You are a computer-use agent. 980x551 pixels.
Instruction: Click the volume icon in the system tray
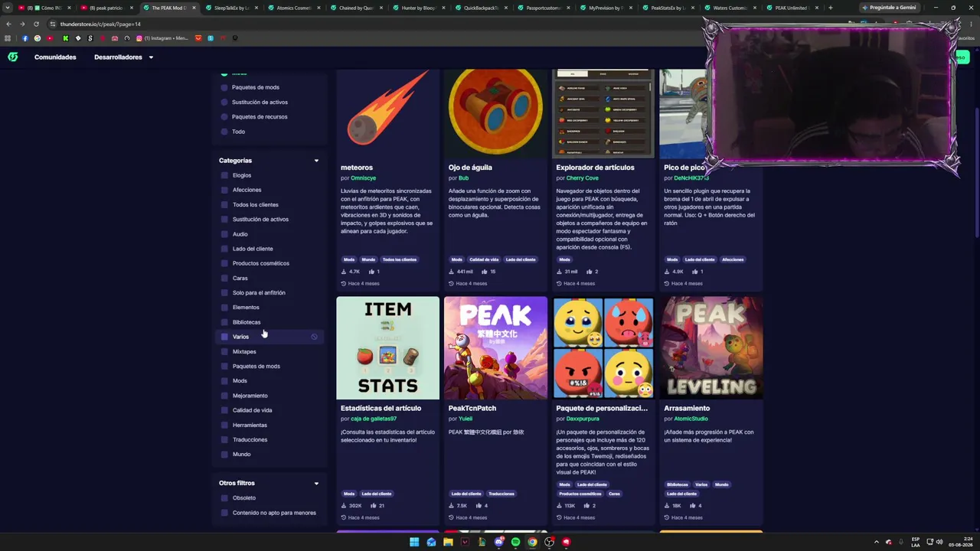coord(939,542)
